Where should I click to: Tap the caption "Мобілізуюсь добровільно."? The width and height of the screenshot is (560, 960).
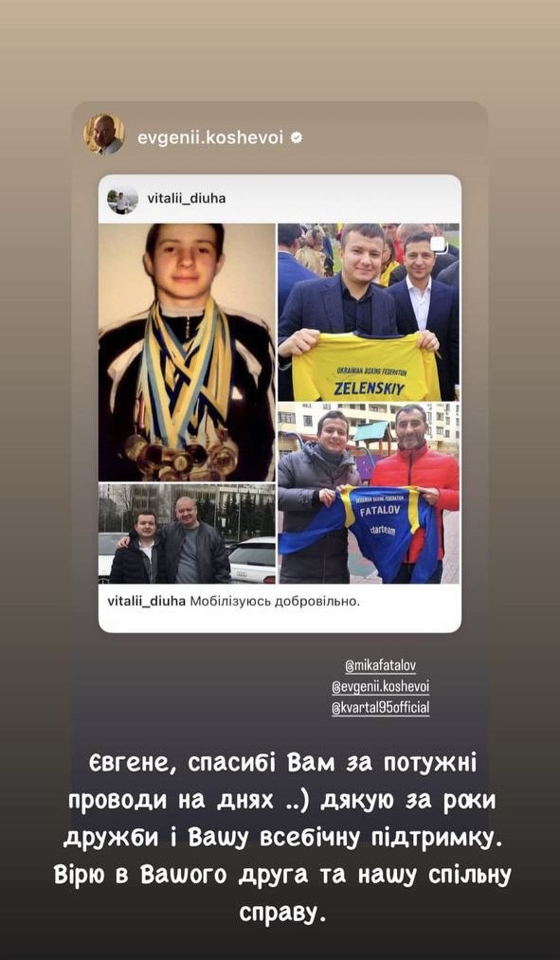coord(274,601)
